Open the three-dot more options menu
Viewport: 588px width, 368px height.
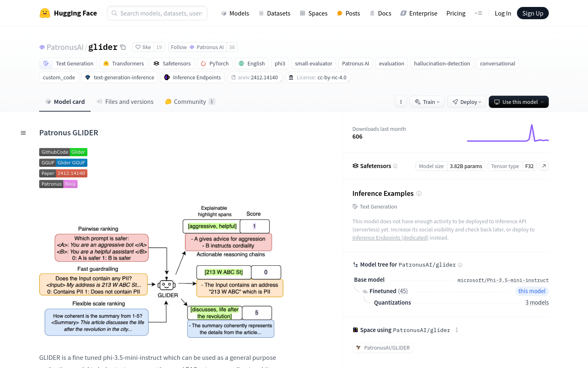point(401,102)
